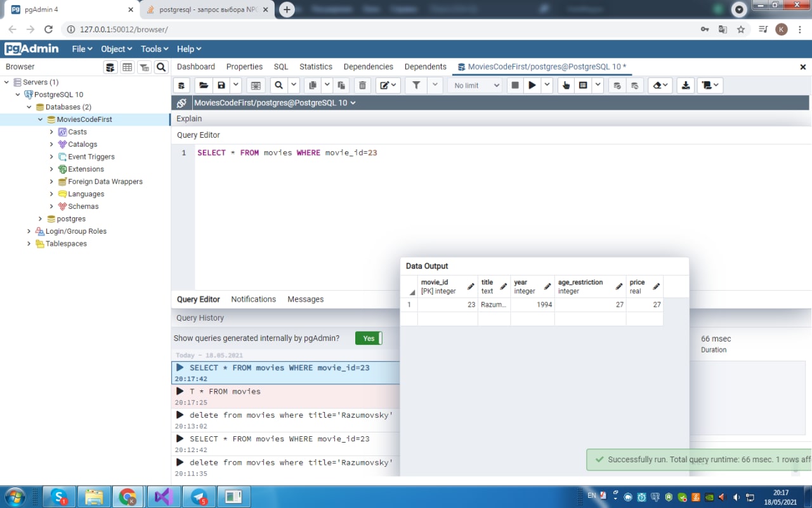Expand the Tablespaces tree node
The image size is (812, 508).
click(29, 243)
